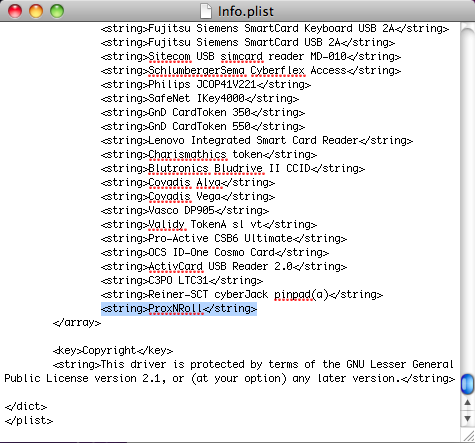Click the 'GnD CardToken 350' line
475x443 pixels.
(x=203, y=113)
